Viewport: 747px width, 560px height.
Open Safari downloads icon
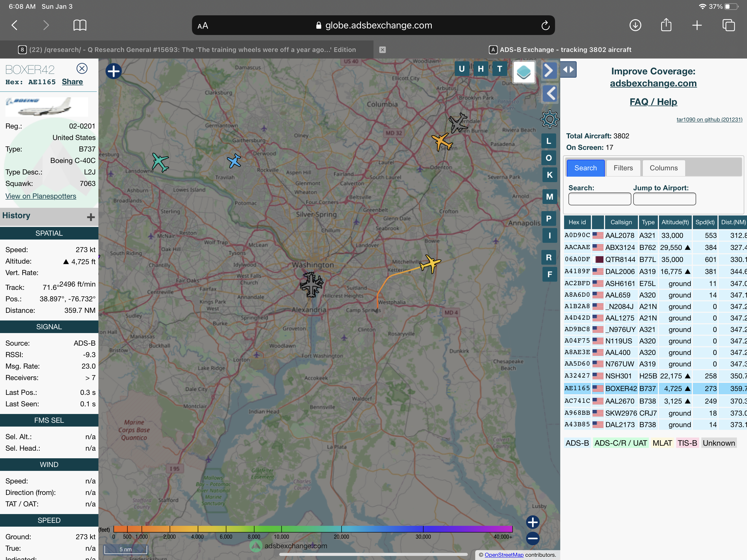pyautogui.click(x=635, y=25)
